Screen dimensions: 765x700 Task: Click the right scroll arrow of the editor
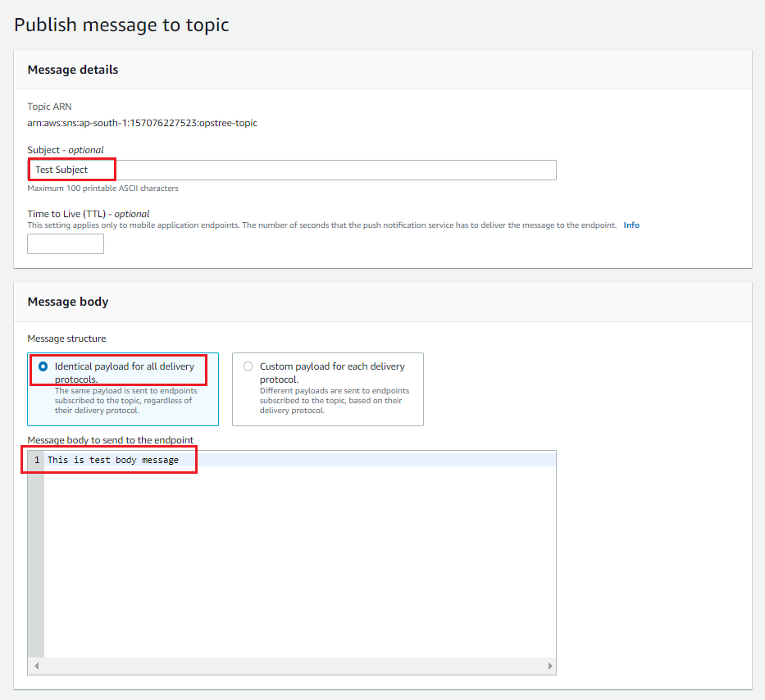coord(549,666)
